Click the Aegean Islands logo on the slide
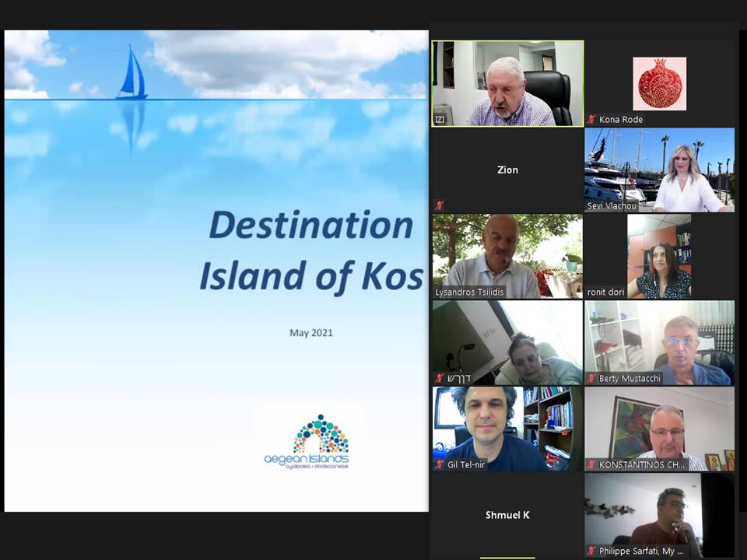The height and width of the screenshot is (560, 747). [x=306, y=442]
